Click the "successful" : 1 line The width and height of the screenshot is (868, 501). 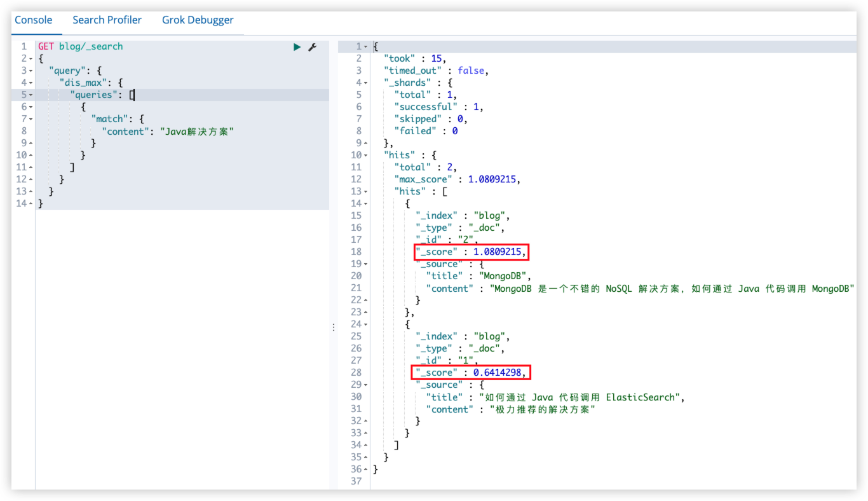click(x=439, y=107)
